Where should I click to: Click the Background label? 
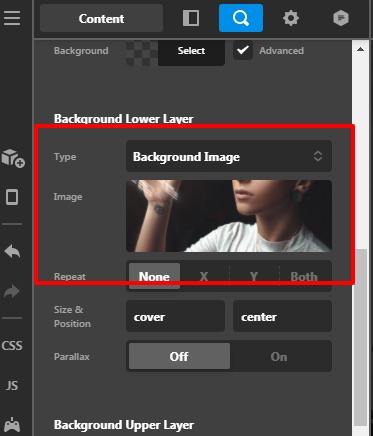81,51
